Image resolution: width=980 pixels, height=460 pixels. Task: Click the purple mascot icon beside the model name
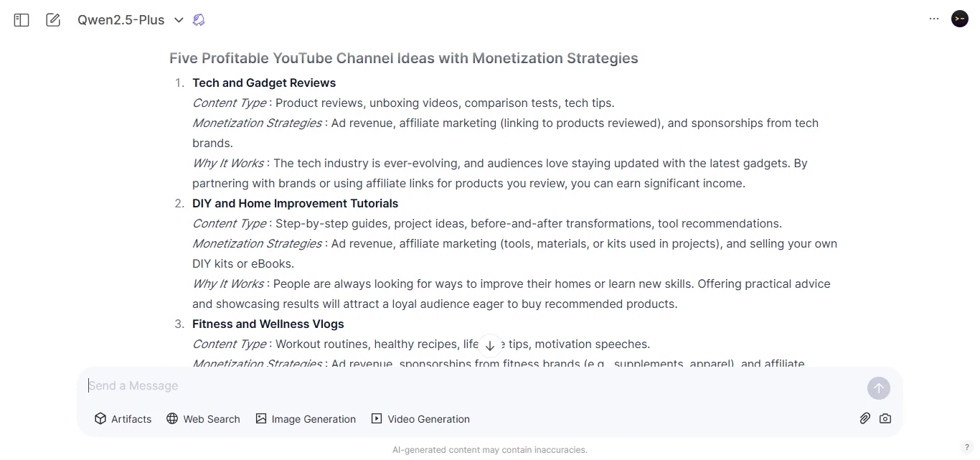pos(199,19)
